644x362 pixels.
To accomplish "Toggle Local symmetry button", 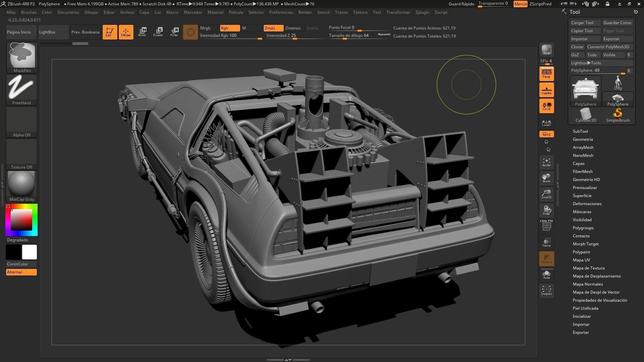I will click(x=547, y=106).
